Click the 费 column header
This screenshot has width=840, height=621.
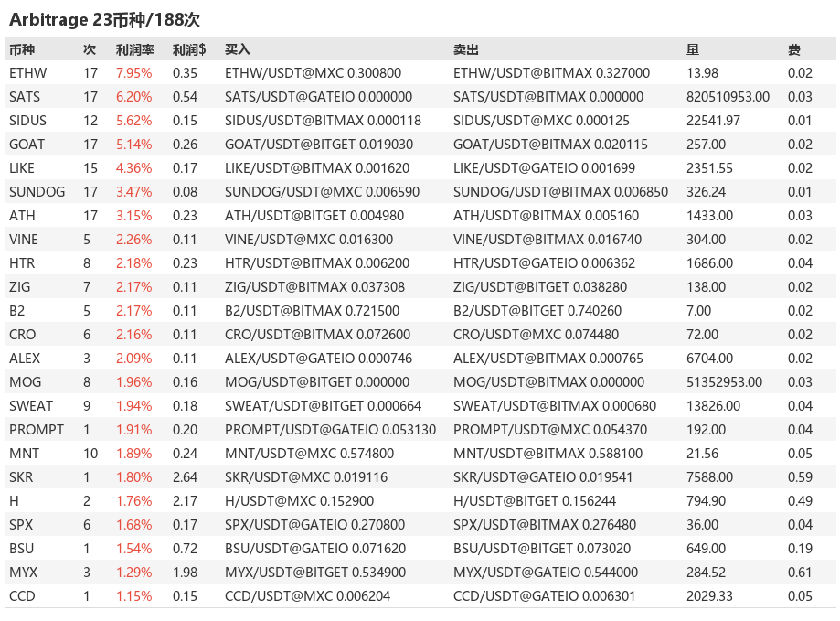tap(794, 49)
